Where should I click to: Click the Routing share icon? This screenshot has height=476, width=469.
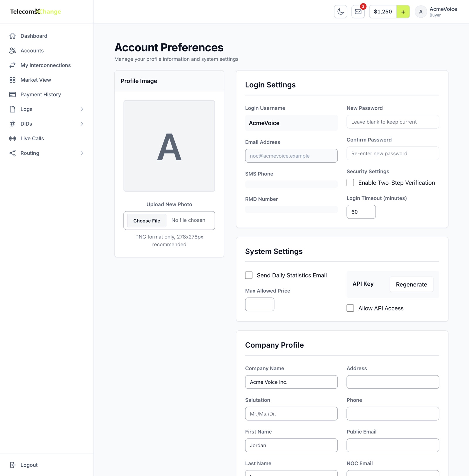(12, 153)
